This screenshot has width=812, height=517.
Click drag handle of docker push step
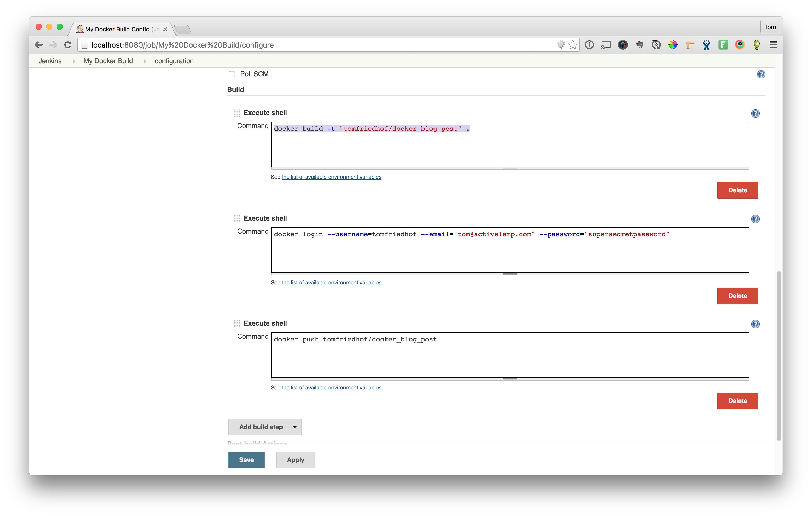point(237,324)
